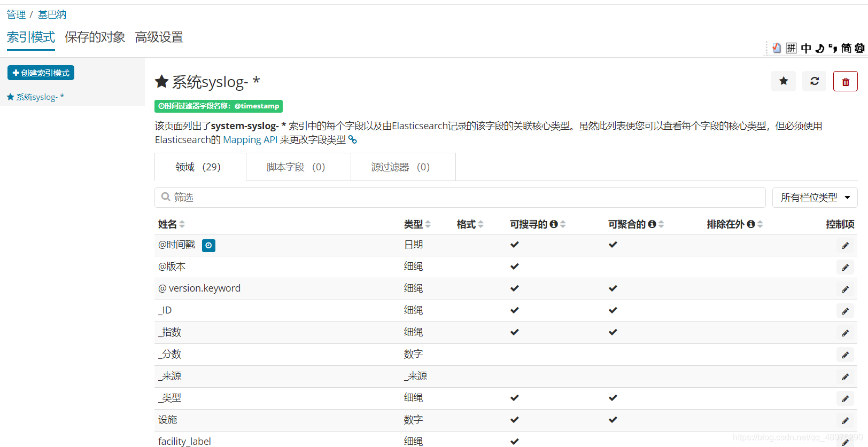Delete index pattern with red trash button

click(846, 81)
